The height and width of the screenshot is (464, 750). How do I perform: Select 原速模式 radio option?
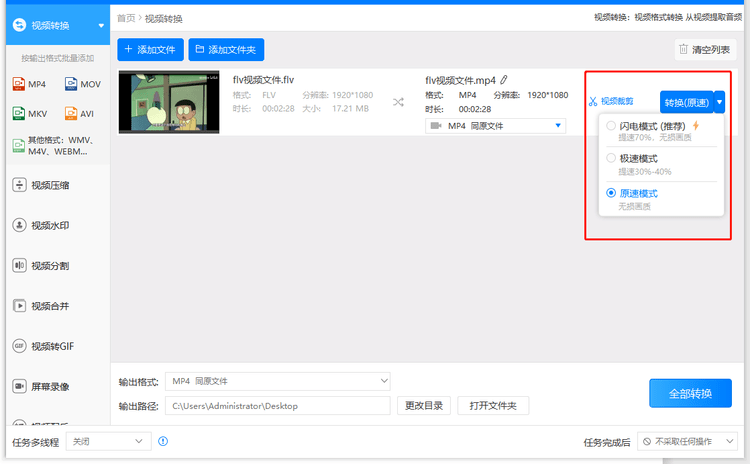pyautogui.click(x=611, y=193)
